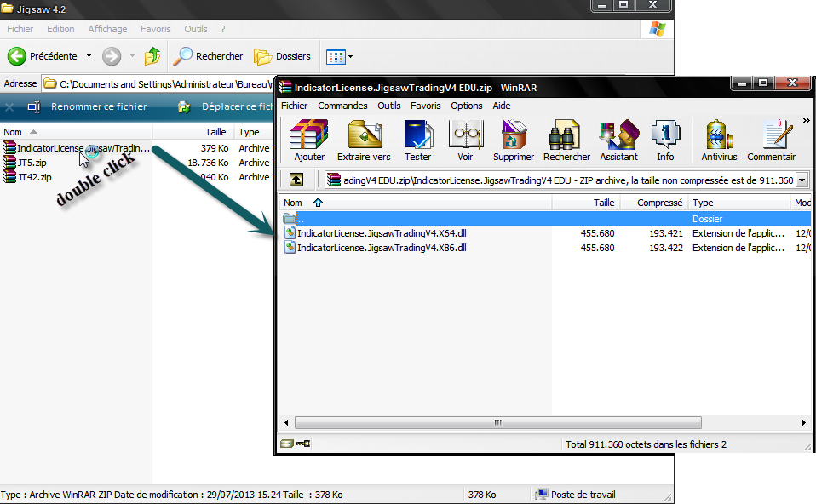This screenshot has height=504, width=816.
Task: Sort WinRAR list by Taille column
Action: 586,203
